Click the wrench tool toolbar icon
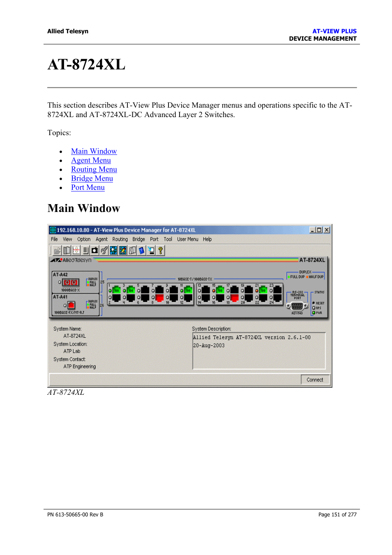Viewport: 392px width, 555px height. pos(104,250)
